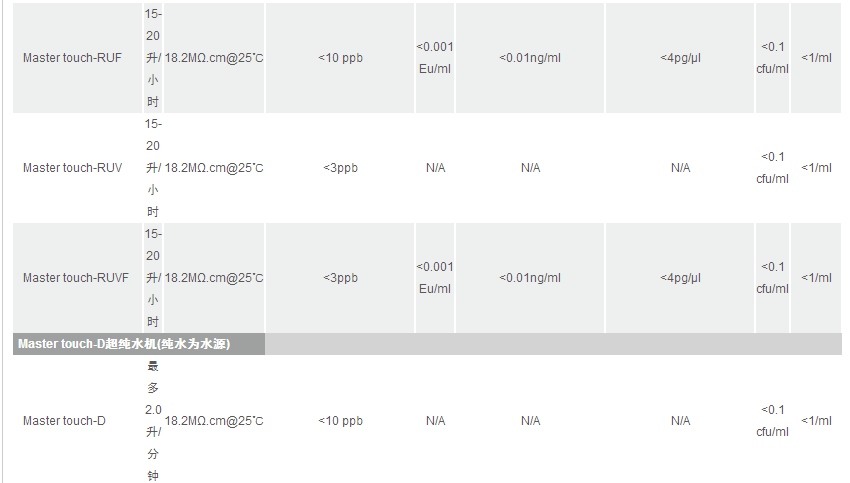Click 18.2MΩ.cm@25℃ in Master touch-RUV row
Screen dimensions: 850x483
(x=214, y=168)
